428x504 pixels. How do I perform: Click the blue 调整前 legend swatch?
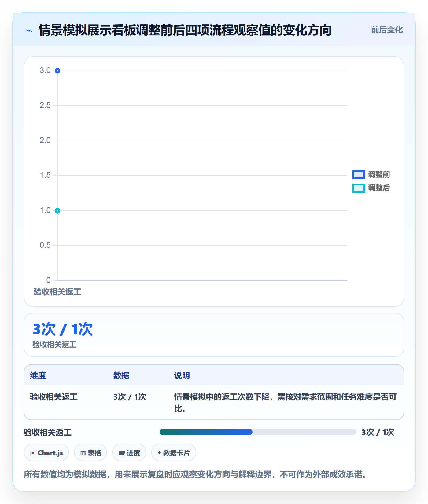point(359,175)
